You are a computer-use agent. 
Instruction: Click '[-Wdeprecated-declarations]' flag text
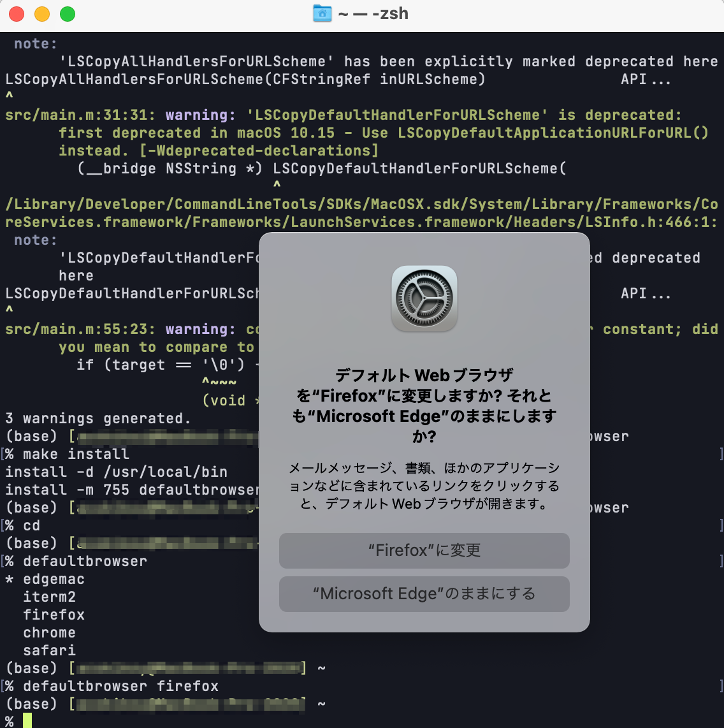259,150
